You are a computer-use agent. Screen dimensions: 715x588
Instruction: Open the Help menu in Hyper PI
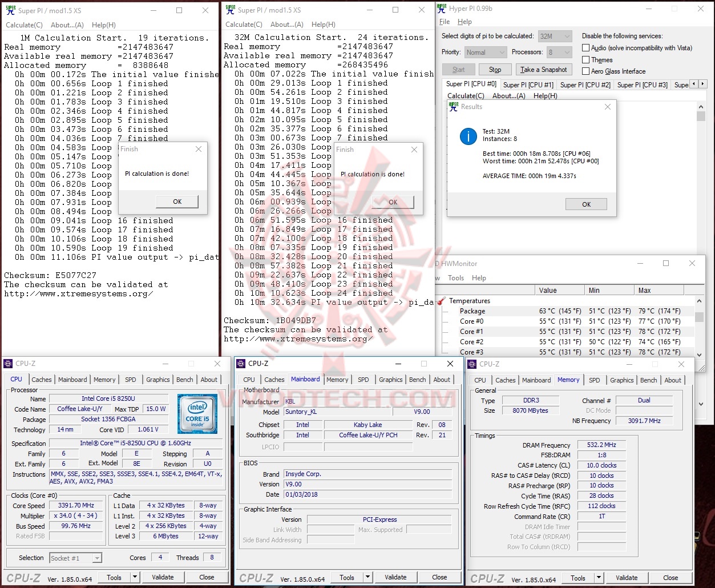(464, 22)
